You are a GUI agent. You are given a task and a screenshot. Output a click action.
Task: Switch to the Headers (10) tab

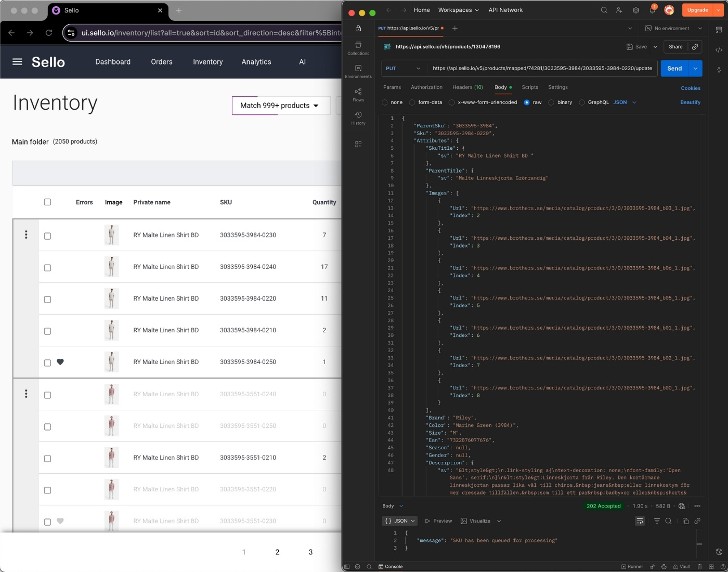467,87
